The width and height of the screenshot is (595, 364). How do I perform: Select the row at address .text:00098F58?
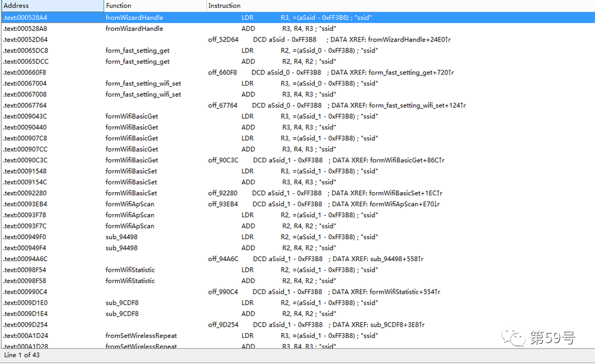coord(298,281)
